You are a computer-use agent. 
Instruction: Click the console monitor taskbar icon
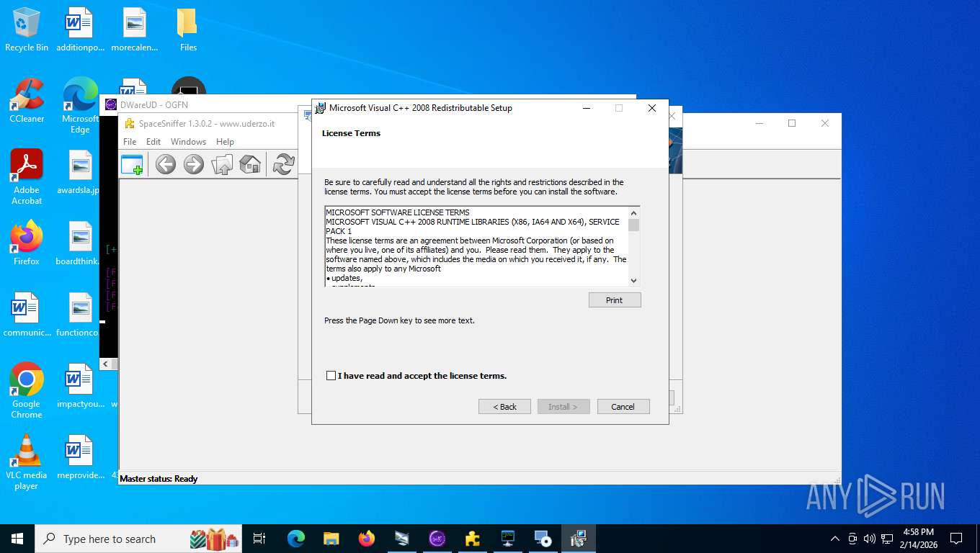pyautogui.click(x=507, y=539)
